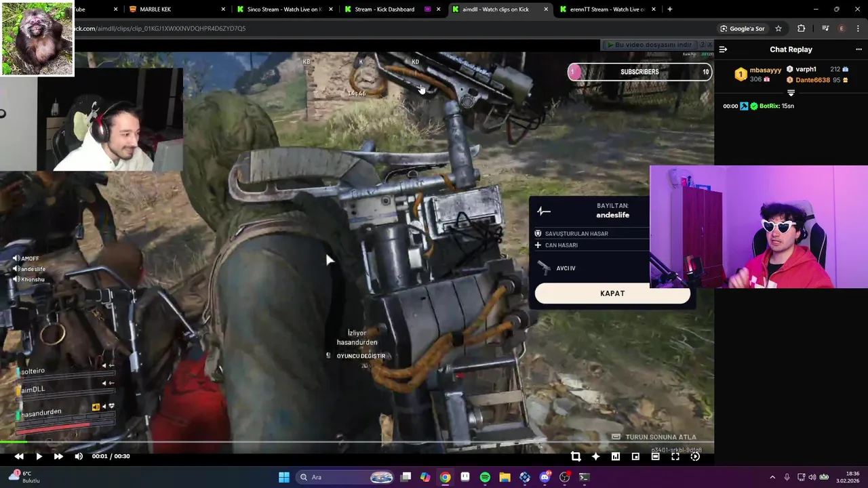
Task: Open mbasayyy's profile in the leaderboard
Action: coord(766,70)
